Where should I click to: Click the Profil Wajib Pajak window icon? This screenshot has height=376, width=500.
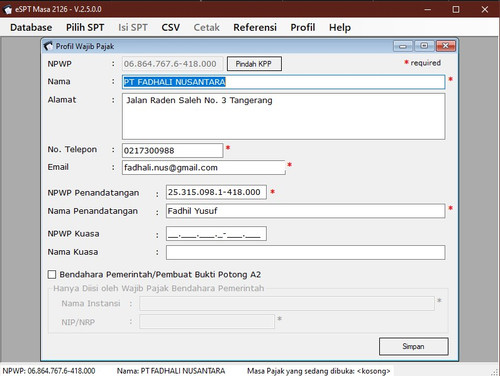click(48, 46)
